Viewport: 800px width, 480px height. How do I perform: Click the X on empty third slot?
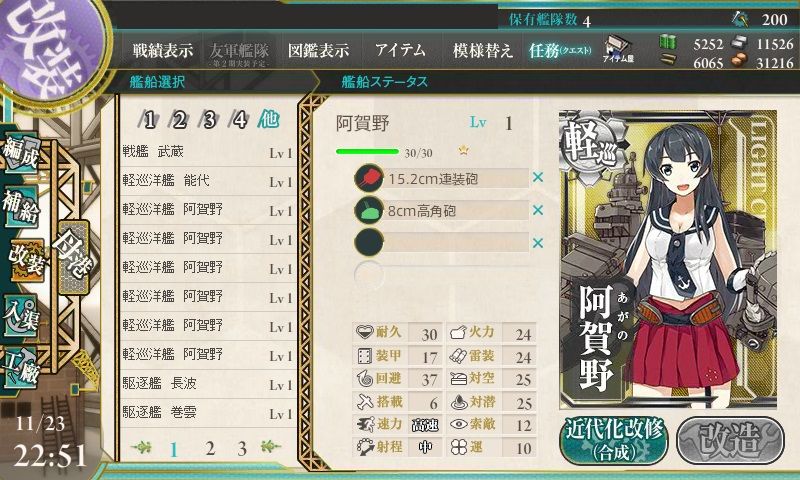tap(538, 243)
